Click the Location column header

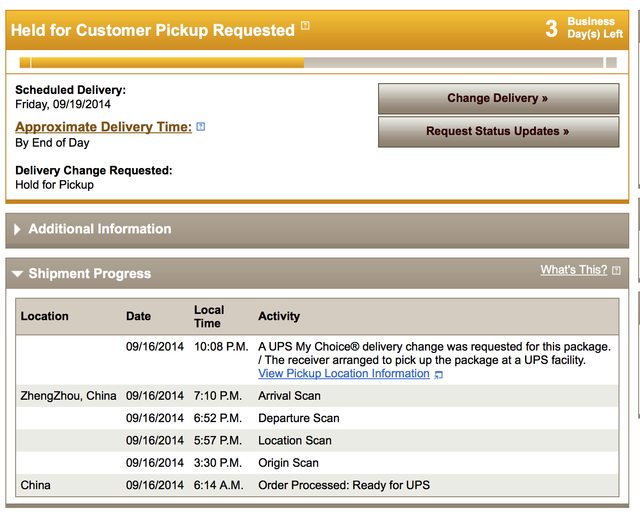45,316
